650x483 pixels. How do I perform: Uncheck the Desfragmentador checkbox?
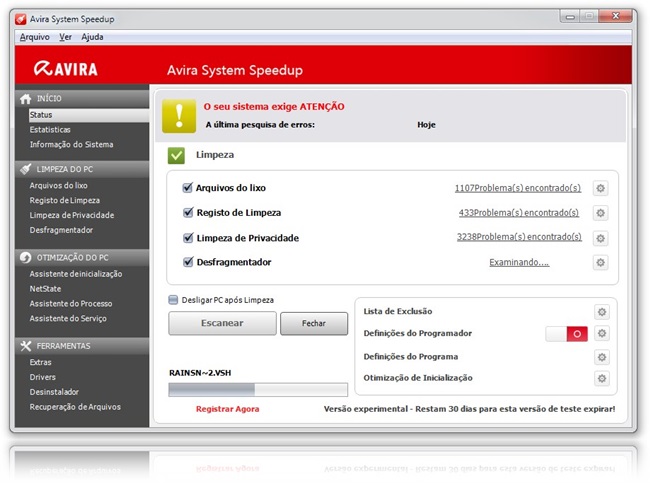click(x=188, y=262)
